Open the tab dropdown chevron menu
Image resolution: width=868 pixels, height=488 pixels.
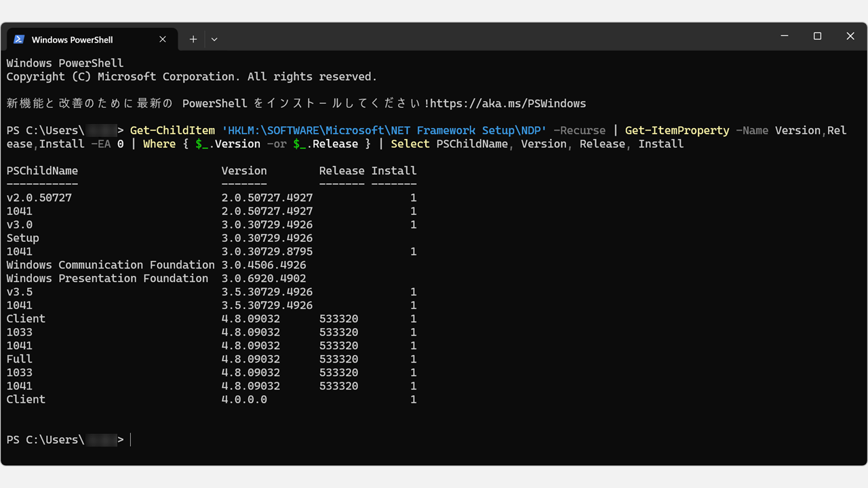point(214,39)
